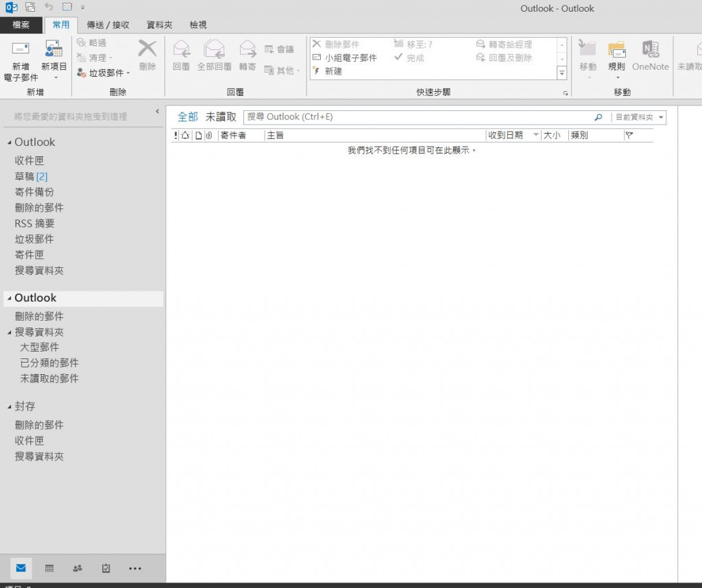Image resolution: width=702 pixels, height=588 pixels.
Task: Click the Send/Receive quick access icon
Action: click(x=30, y=7)
